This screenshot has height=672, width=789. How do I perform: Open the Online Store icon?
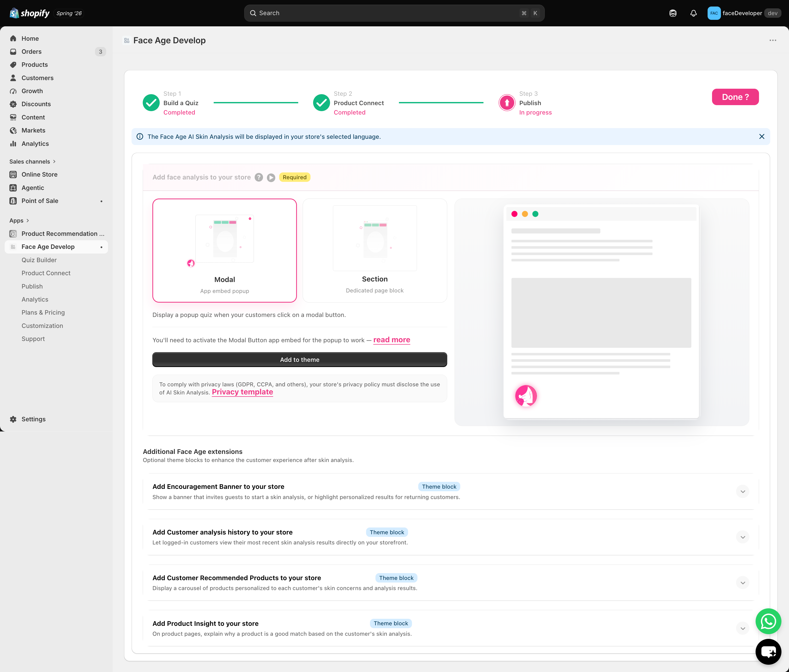(x=13, y=174)
